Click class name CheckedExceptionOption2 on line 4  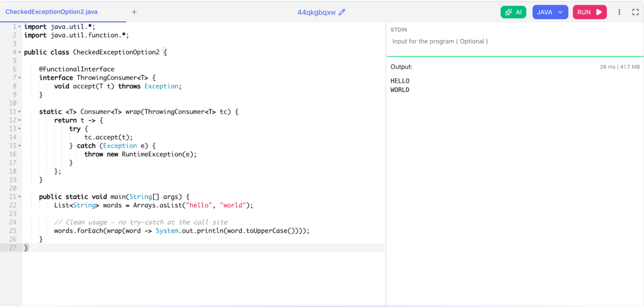coord(116,52)
